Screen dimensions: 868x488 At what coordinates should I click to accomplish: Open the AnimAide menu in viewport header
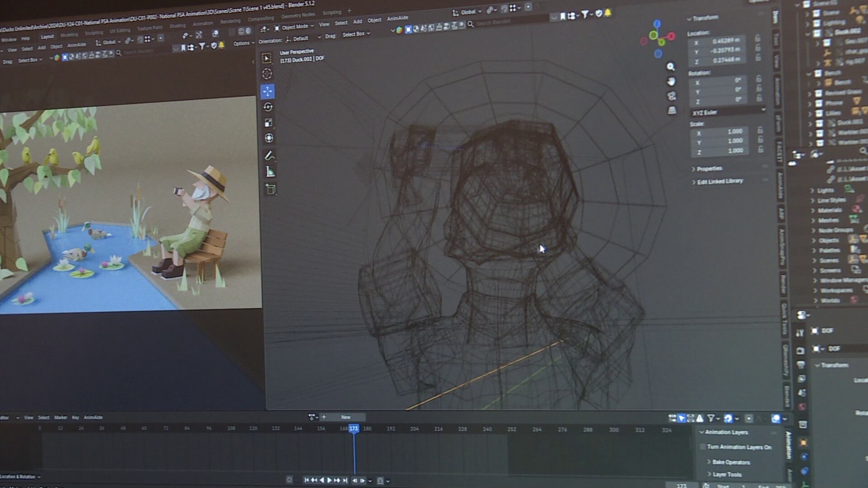coord(397,18)
